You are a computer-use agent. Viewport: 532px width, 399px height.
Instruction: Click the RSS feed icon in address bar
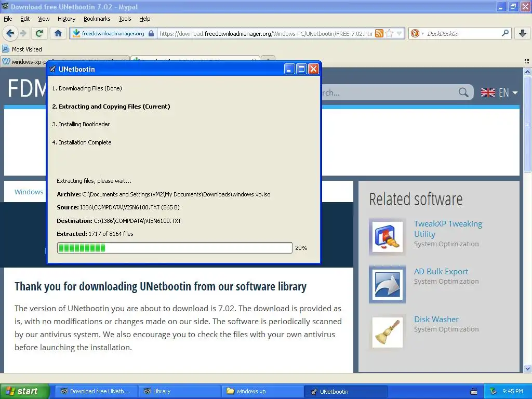tap(379, 33)
